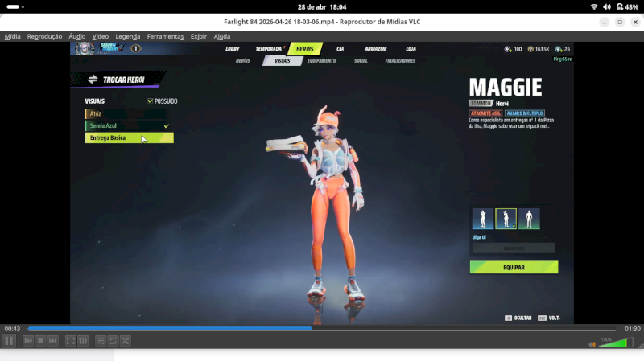Open the ARMAZÉM tab
Viewport: 644px width, 361px height.
(x=375, y=49)
